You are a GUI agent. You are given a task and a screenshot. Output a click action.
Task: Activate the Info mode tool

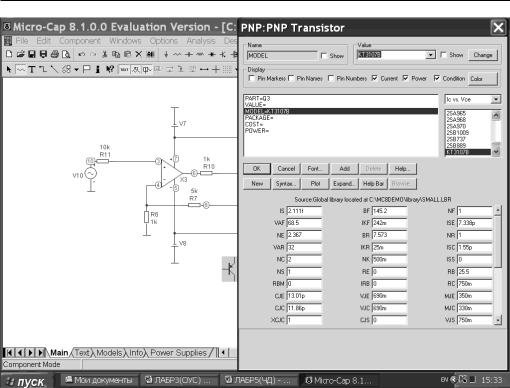tap(98, 69)
